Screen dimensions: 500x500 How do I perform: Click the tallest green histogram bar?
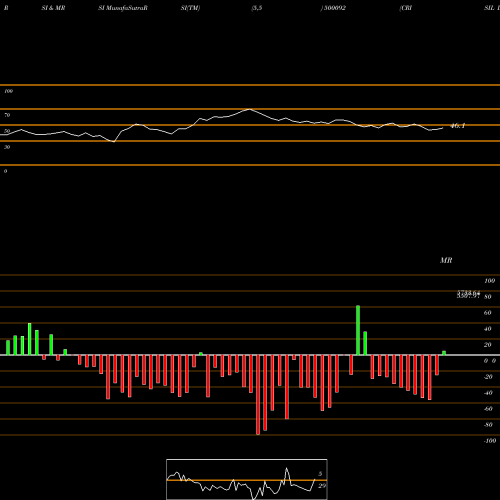pos(358,330)
